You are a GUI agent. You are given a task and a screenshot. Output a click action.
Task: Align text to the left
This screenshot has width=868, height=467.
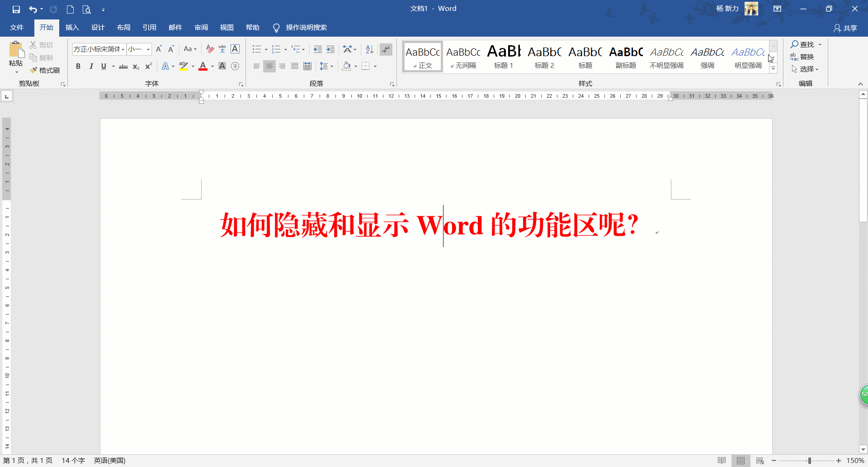[x=256, y=66]
